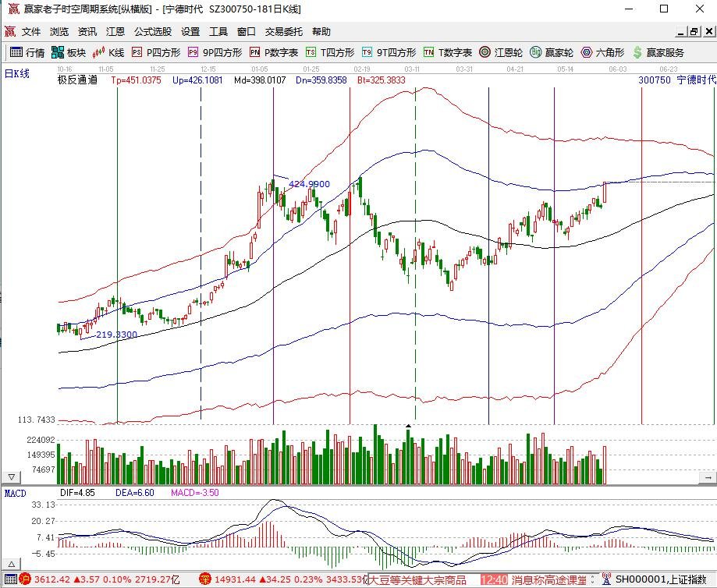Open the 板块 sector view
The image size is (717, 588).
pos(69,52)
